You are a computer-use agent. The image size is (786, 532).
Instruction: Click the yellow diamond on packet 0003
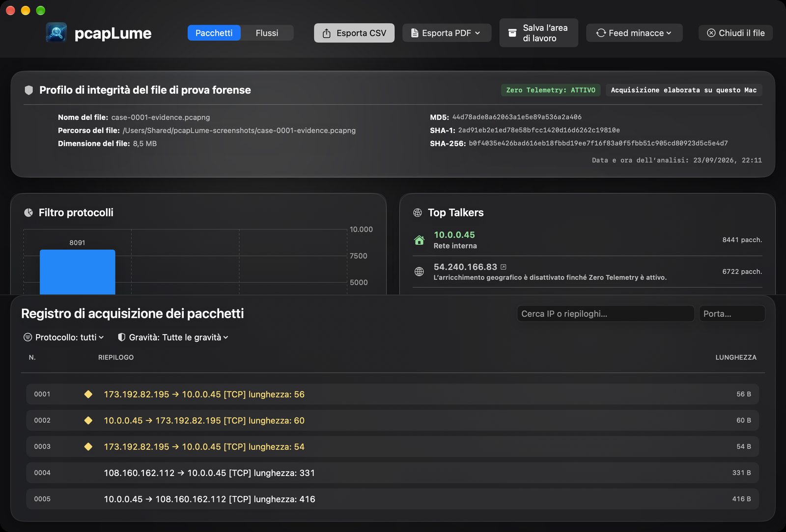tap(88, 447)
